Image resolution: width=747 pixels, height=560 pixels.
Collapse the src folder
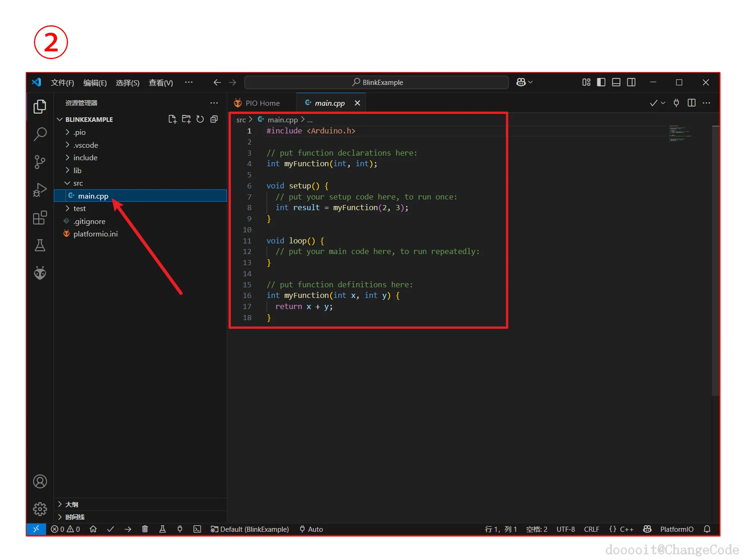[x=78, y=183]
